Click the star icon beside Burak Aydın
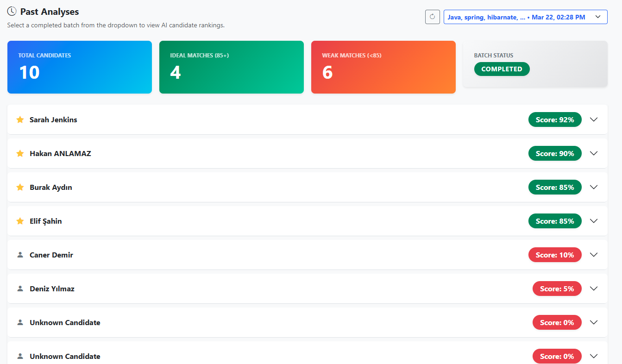The width and height of the screenshot is (622, 364). [19, 187]
